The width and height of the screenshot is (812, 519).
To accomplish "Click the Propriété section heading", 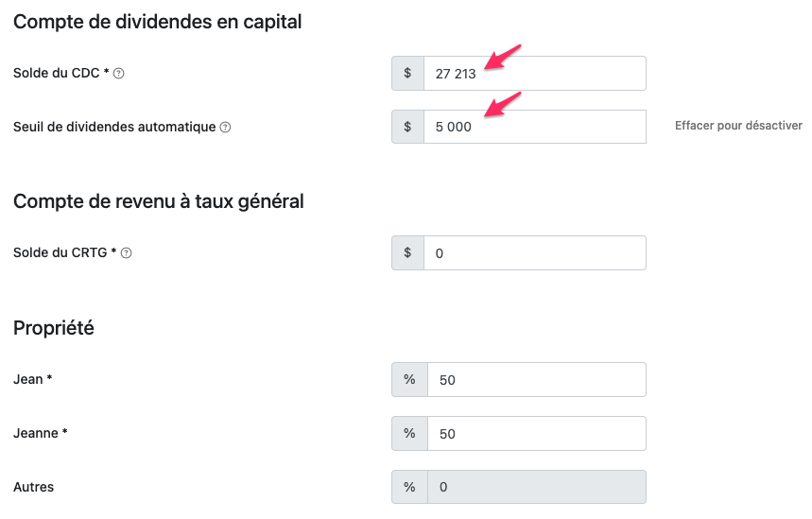I will point(54,328).
